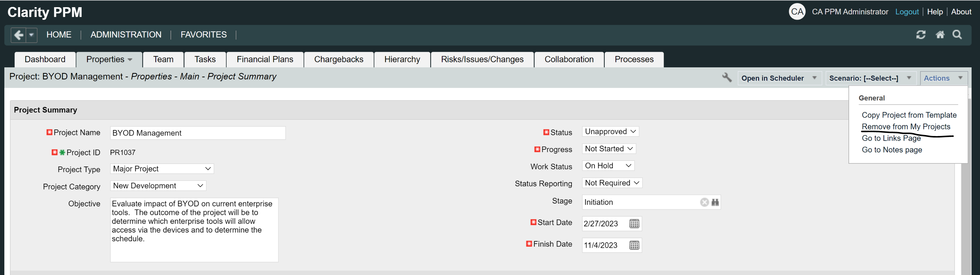Open the HOME menu

click(59, 35)
